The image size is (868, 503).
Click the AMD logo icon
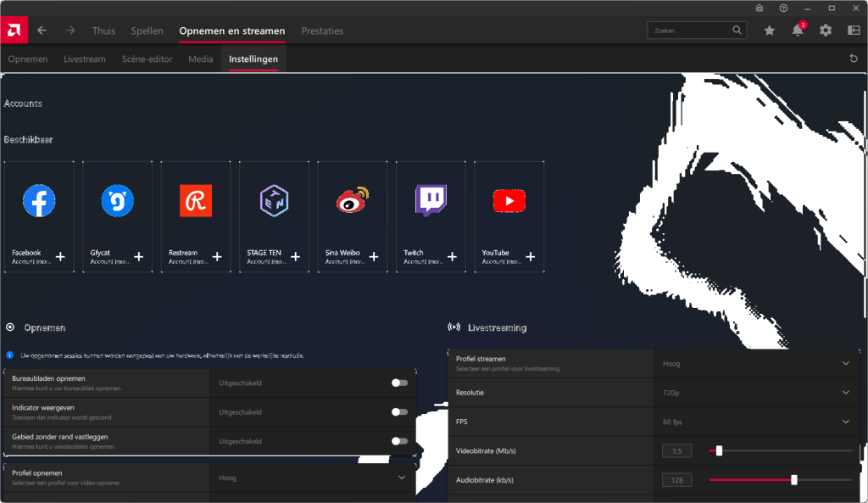click(x=14, y=31)
